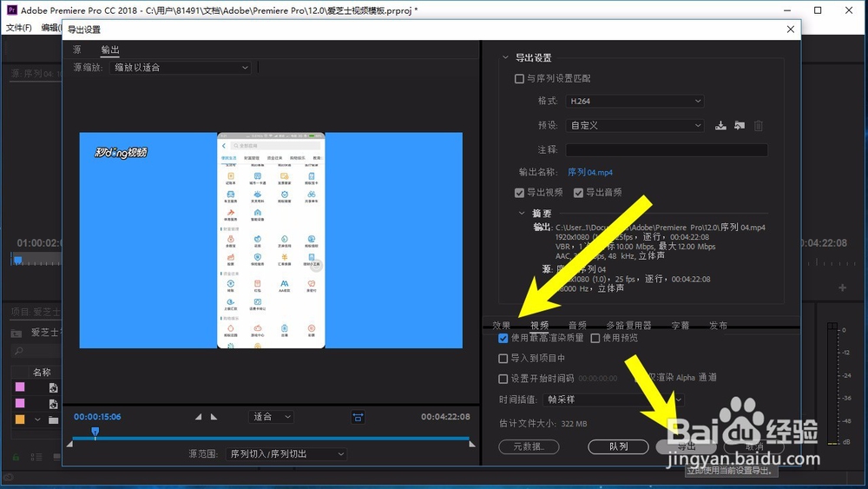Viewport: 868px width, 489px height.
Task: Collapse the Export Settings section
Action: tap(505, 57)
